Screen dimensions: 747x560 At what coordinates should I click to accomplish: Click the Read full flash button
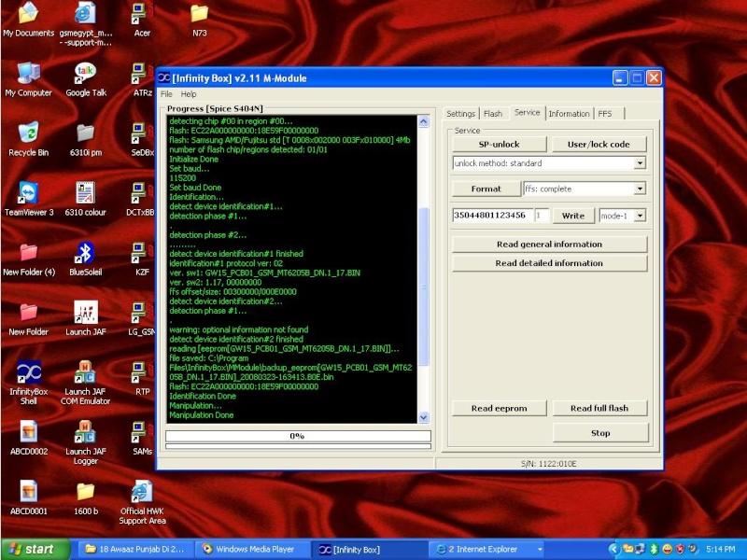pos(599,408)
